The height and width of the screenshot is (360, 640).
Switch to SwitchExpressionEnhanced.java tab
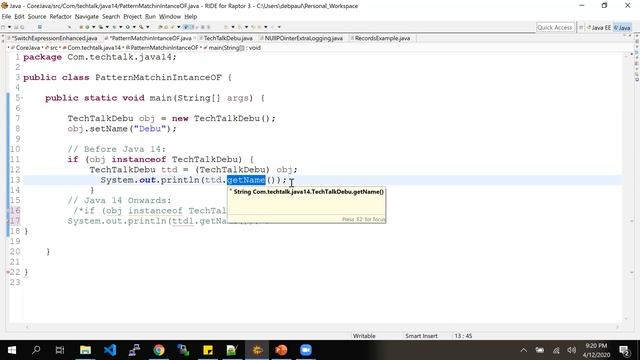click(x=54, y=38)
